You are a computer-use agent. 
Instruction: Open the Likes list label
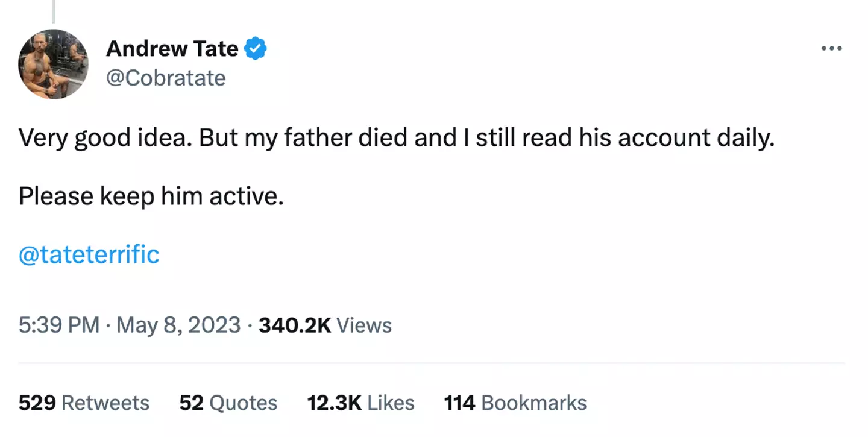391,403
